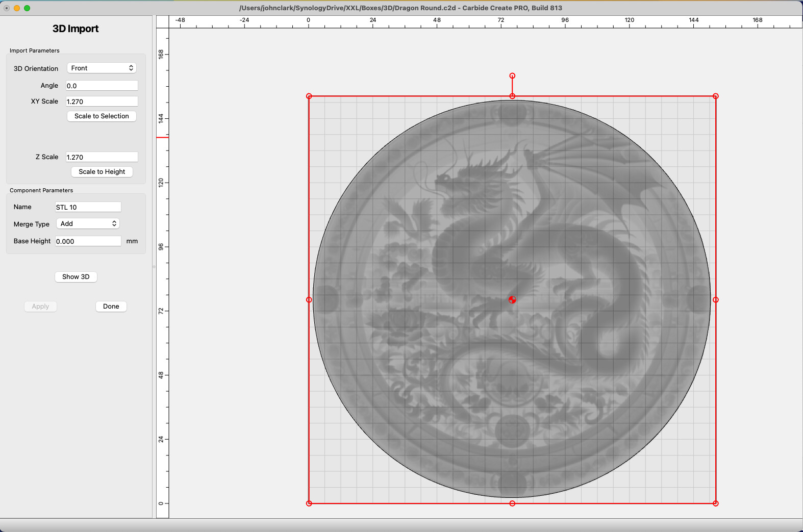Click the top-middle handle of the selection

tap(512, 96)
